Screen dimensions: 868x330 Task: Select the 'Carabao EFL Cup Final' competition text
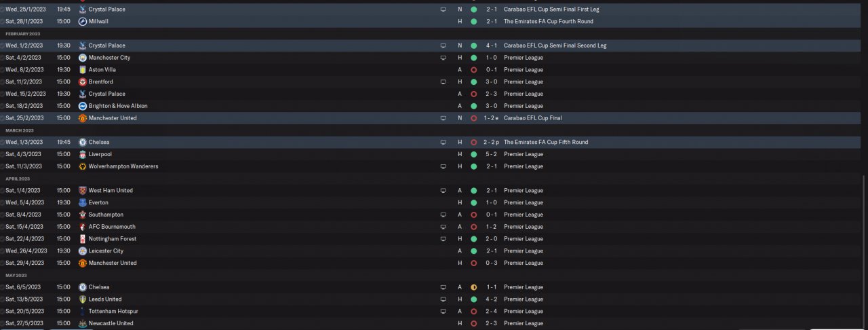pos(534,118)
